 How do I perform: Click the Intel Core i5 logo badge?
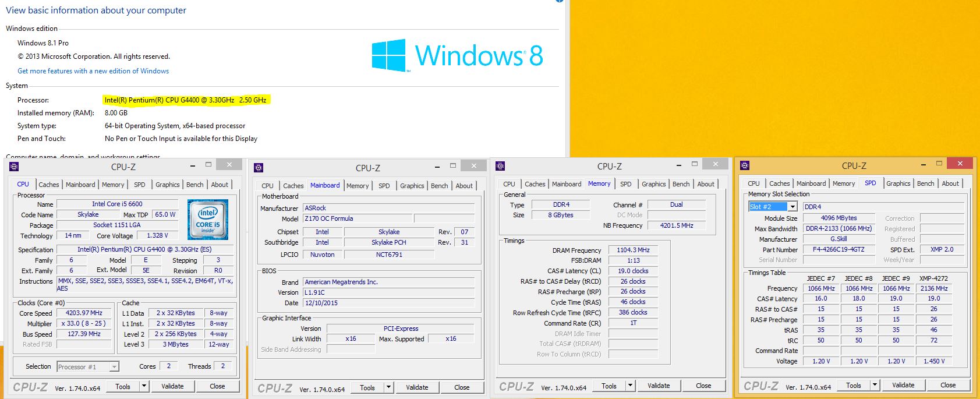coord(207,219)
